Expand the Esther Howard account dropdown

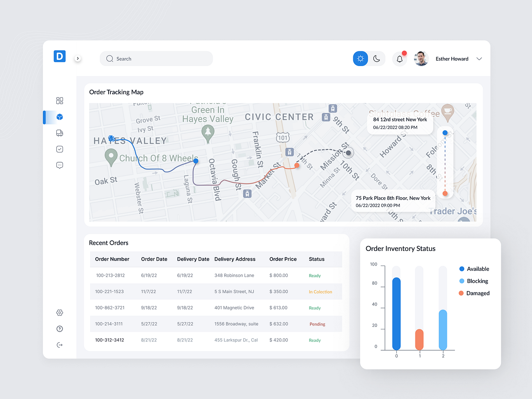(479, 59)
